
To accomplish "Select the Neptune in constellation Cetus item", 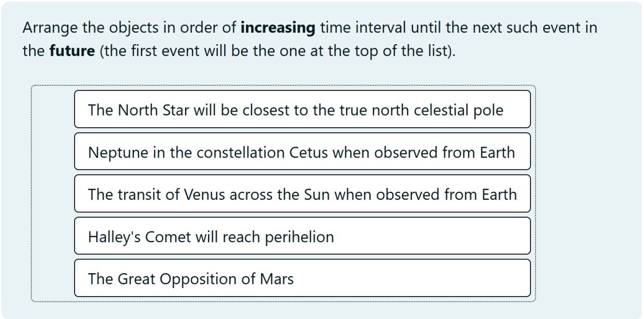I will point(303,152).
